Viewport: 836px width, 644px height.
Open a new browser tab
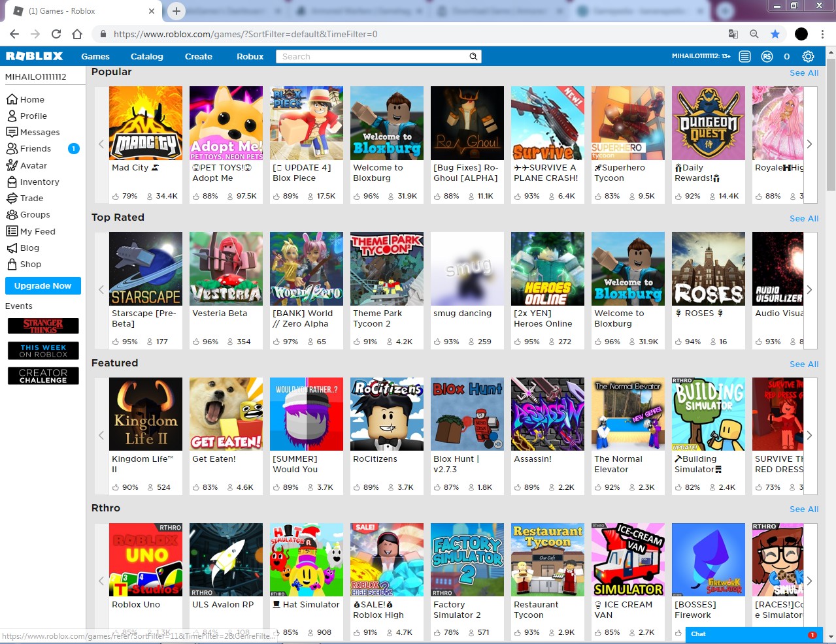pos(176,10)
